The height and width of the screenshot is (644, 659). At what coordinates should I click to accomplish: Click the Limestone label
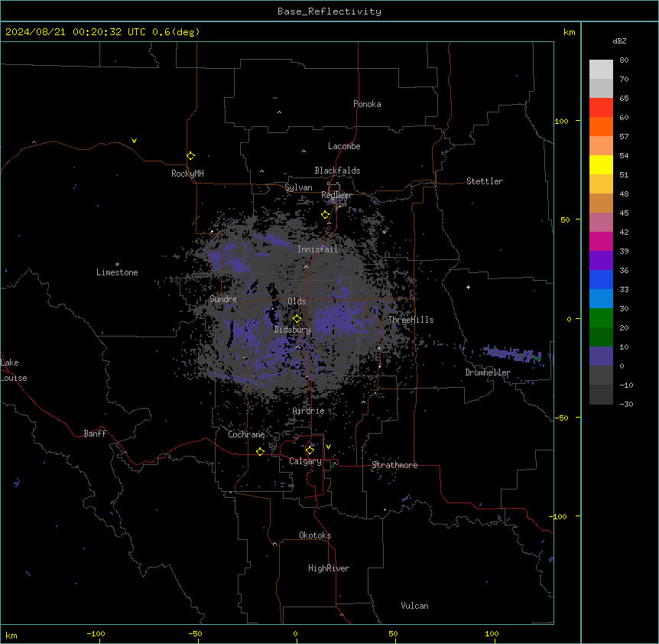point(117,272)
